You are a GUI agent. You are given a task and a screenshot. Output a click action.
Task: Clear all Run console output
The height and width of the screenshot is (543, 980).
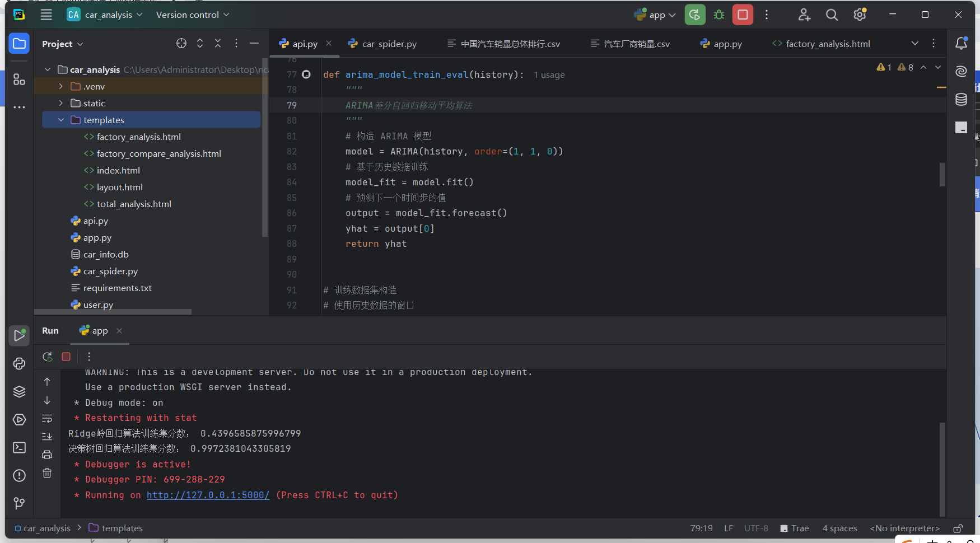[x=47, y=473]
